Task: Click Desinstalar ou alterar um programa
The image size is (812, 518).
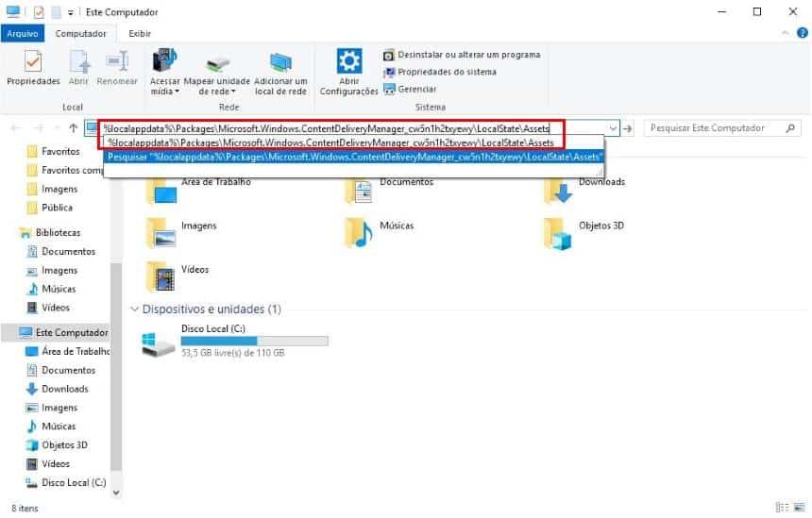Action: [462, 55]
